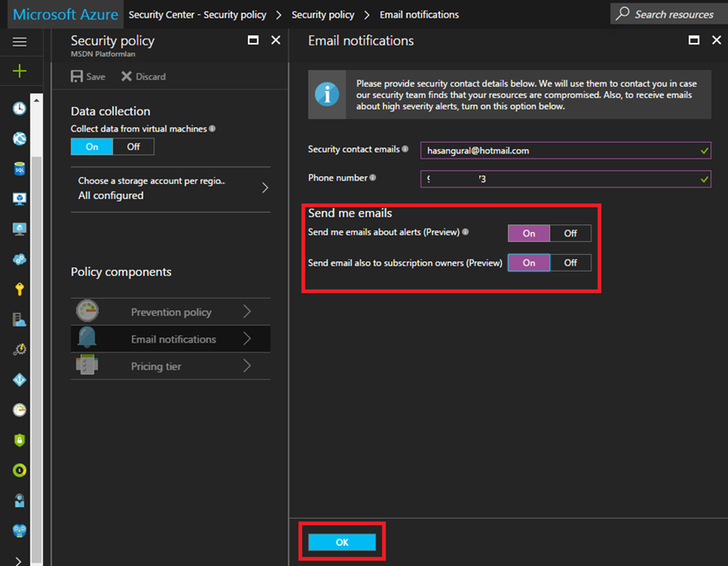Click the Security contact emails field
The width and height of the screenshot is (728, 566).
[566, 151]
